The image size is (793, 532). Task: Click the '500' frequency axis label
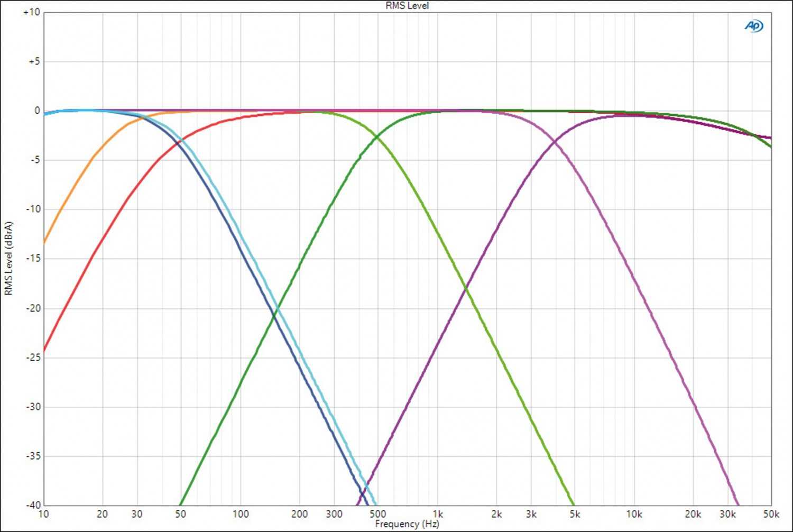click(x=377, y=514)
